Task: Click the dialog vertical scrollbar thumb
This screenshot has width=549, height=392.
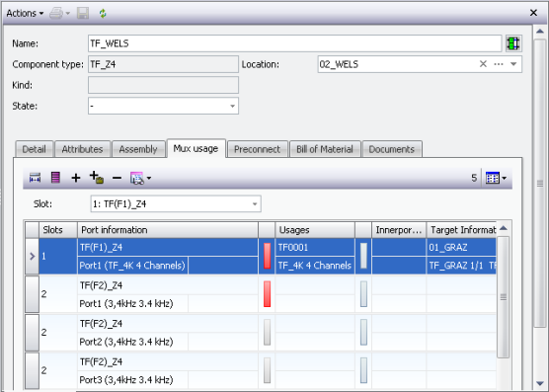Action: pos(540,184)
